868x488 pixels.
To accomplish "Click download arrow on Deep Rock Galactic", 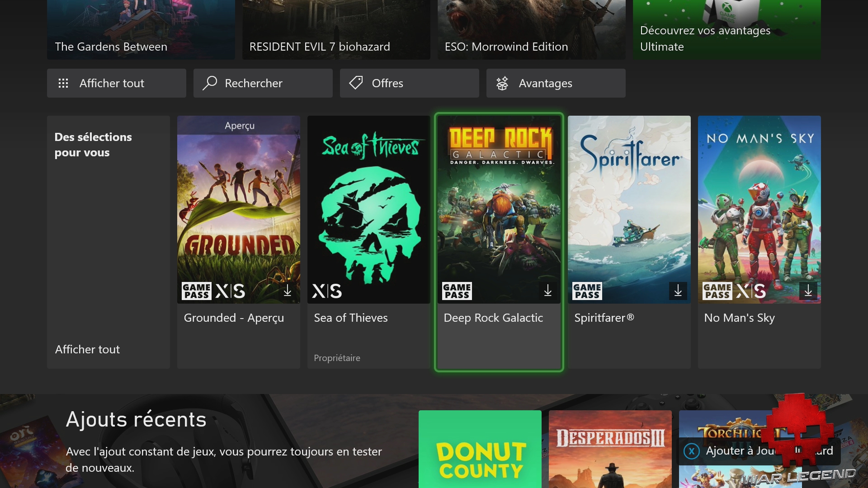I will pos(548,291).
